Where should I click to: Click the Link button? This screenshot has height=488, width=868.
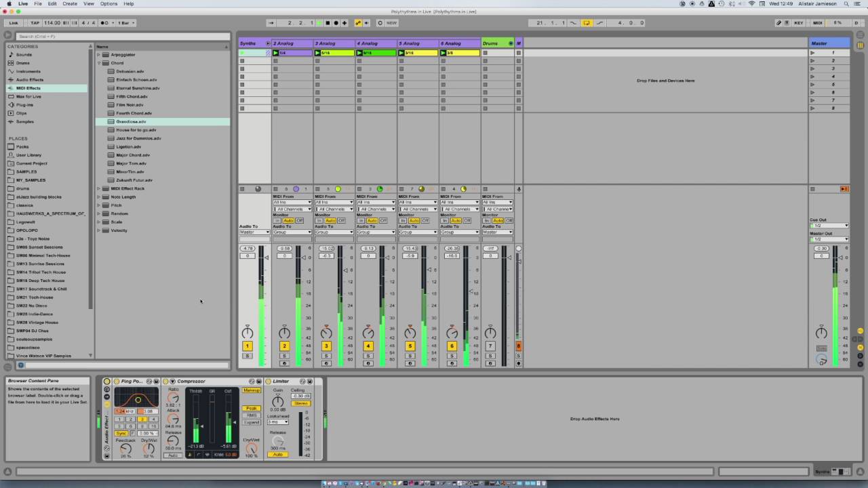point(14,23)
